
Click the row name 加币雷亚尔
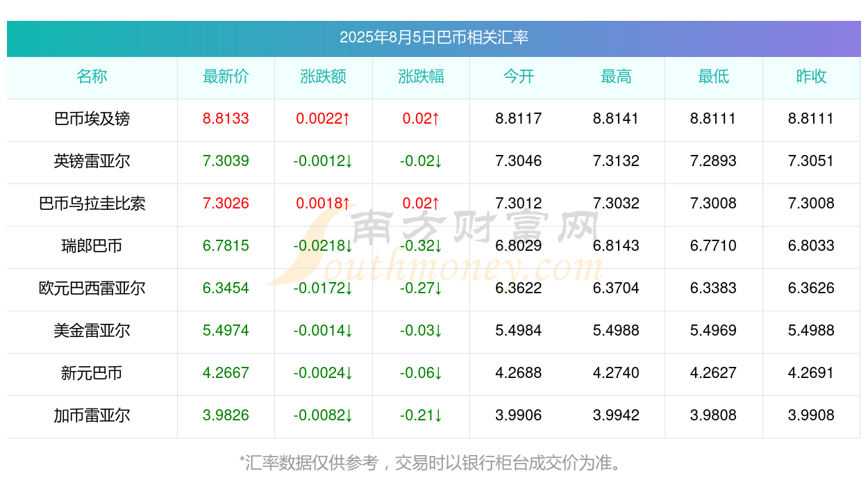92,416
